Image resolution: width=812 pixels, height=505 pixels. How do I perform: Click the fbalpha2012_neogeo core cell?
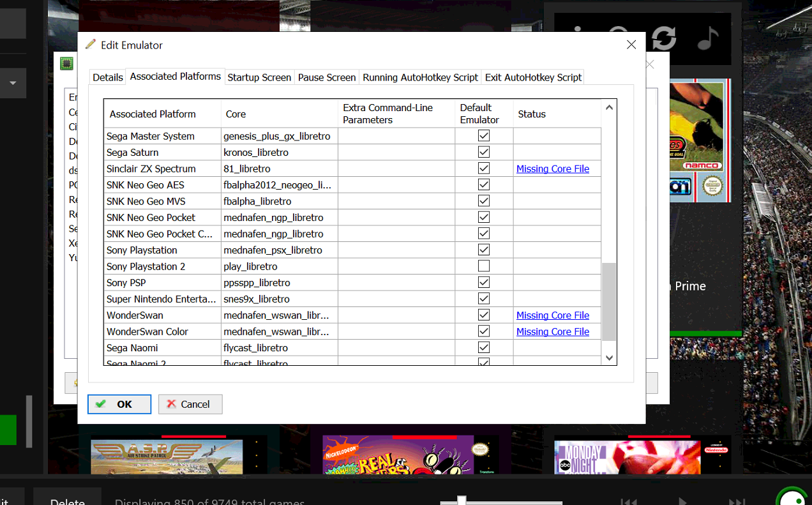point(280,185)
